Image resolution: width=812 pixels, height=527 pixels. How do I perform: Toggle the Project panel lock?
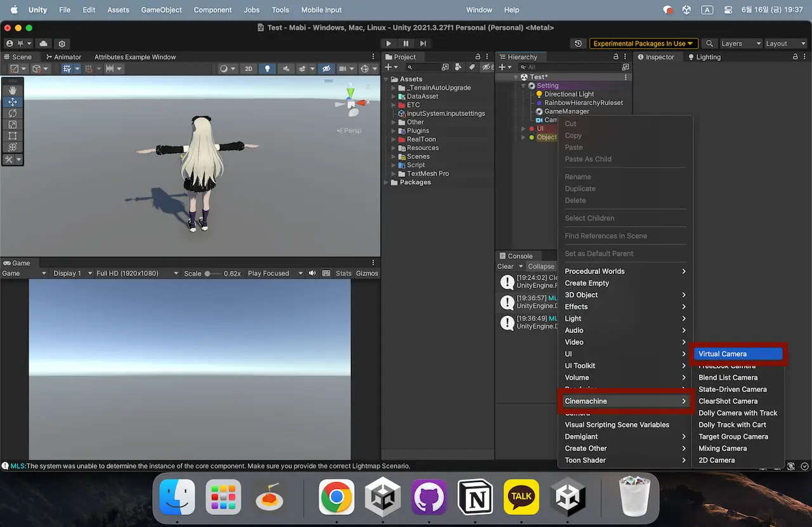tap(477, 57)
